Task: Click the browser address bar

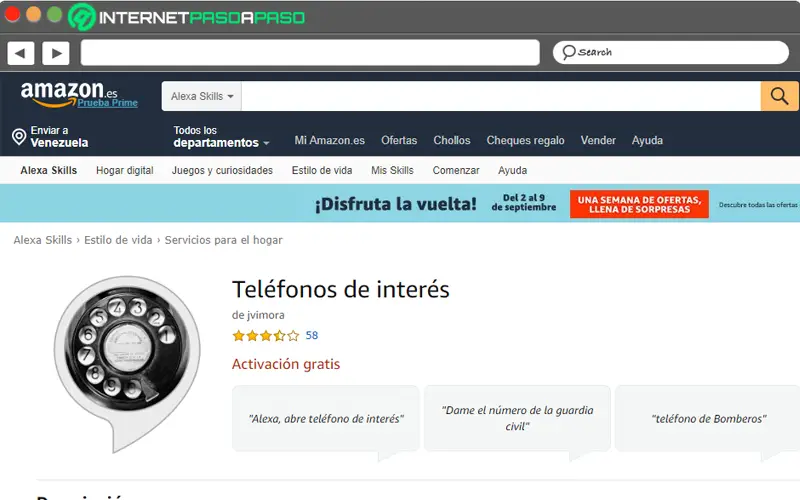Action: pyautogui.click(x=310, y=53)
